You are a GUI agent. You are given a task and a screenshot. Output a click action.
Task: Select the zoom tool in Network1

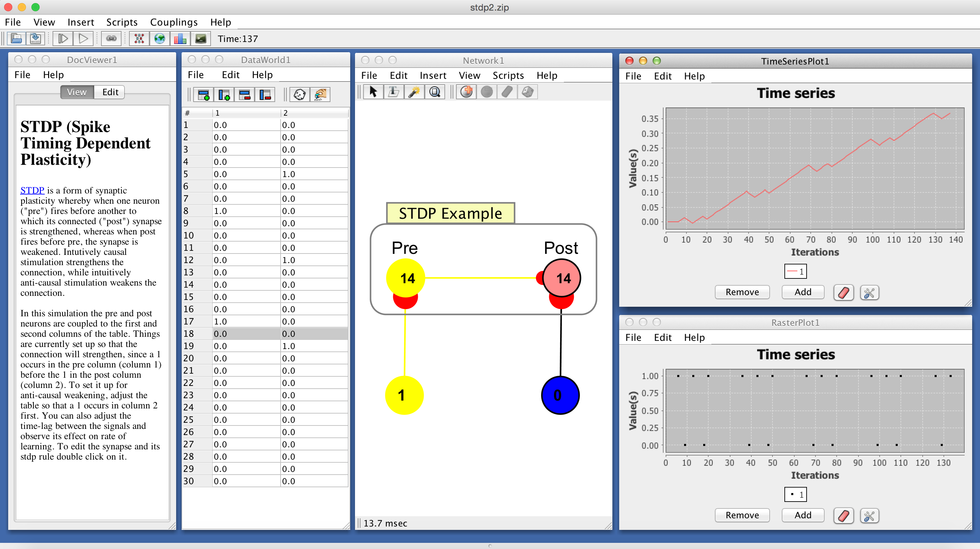pos(435,92)
